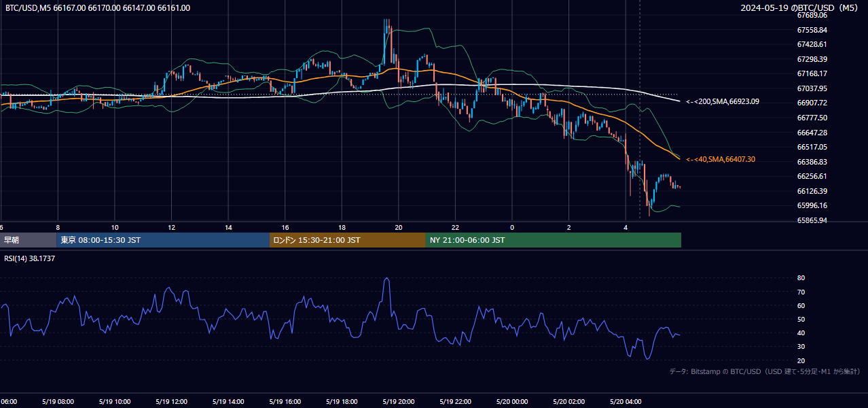Click bottom time label 5/20 04:00

626,401
